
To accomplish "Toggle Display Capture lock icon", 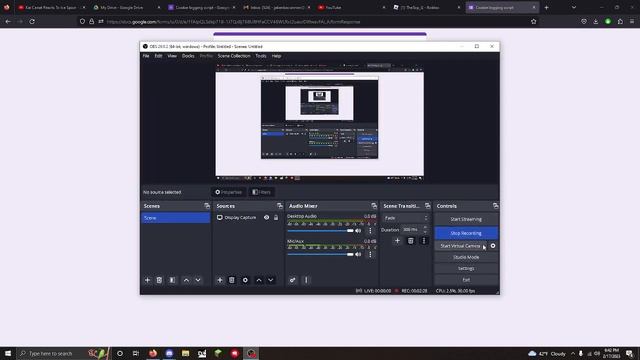I will [276, 218].
